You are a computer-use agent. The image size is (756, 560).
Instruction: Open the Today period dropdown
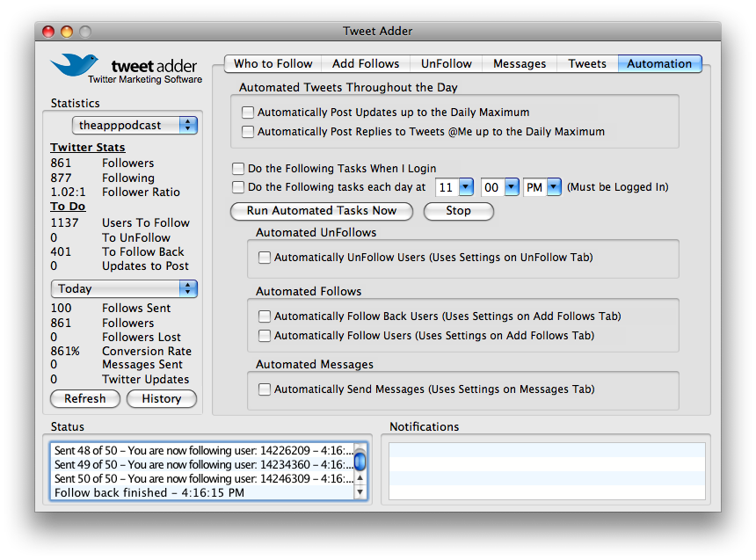[124, 289]
